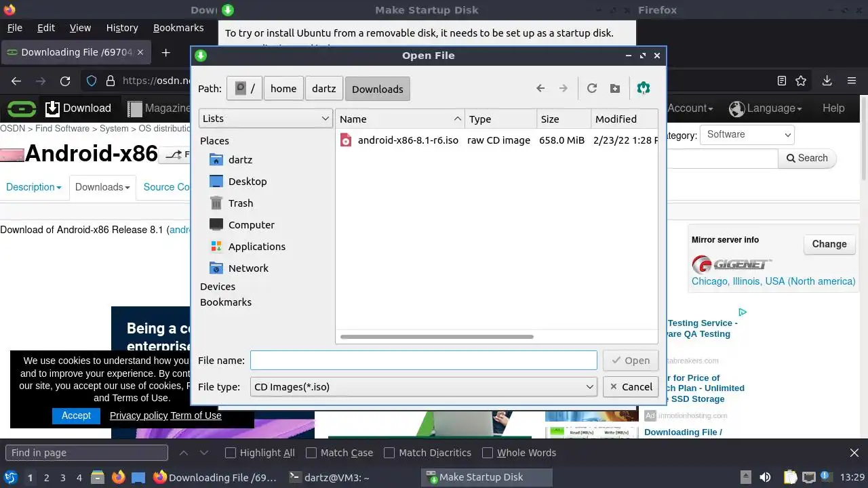
Task: Sort files by the Name column
Action: click(400, 119)
